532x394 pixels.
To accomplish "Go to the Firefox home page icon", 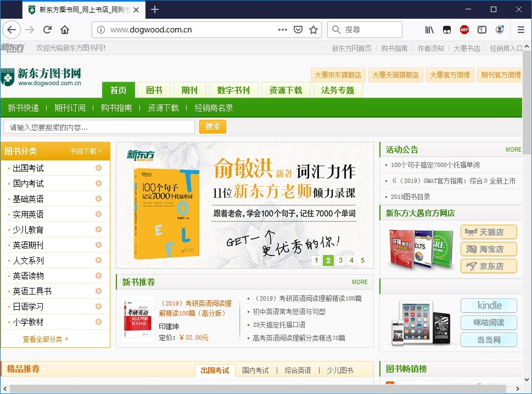I will point(65,30).
